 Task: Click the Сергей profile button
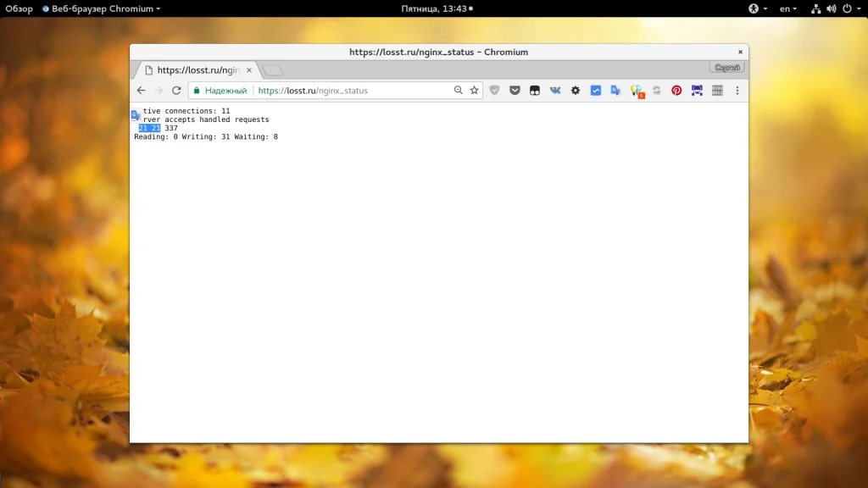pos(726,68)
